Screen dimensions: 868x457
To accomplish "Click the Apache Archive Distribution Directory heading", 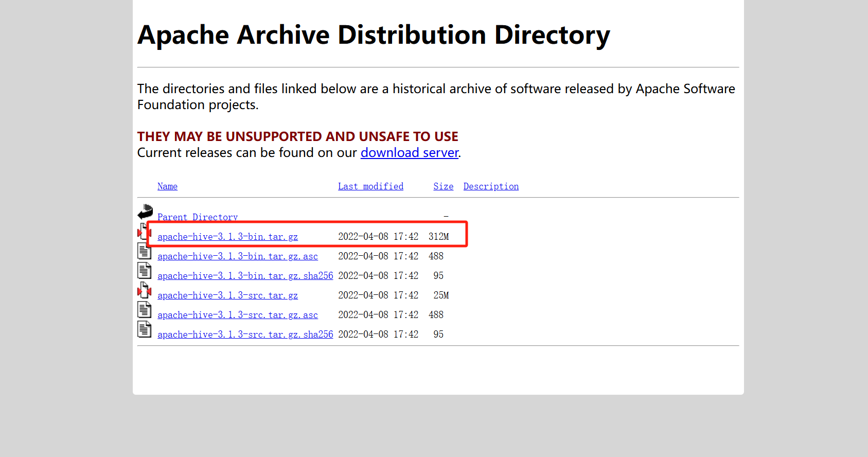I will [x=374, y=36].
